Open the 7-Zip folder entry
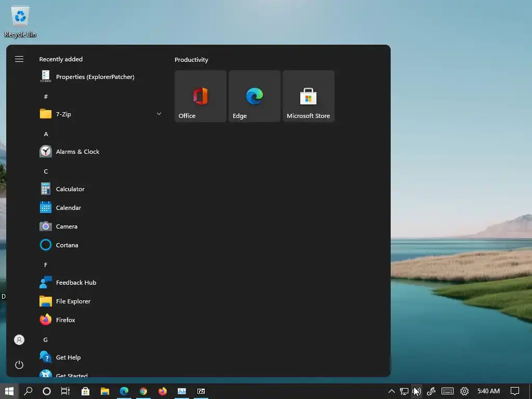 tap(101, 114)
